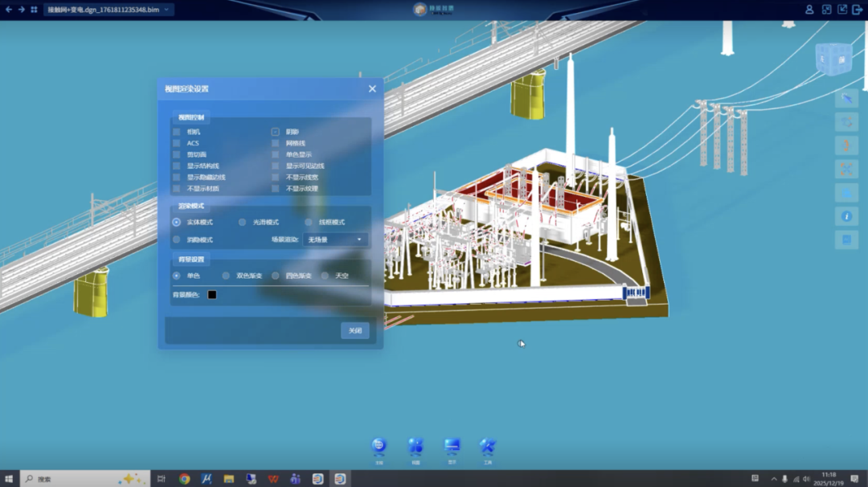Enable the 显示可见边线 checkbox
The width and height of the screenshot is (868, 487).
(x=275, y=166)
